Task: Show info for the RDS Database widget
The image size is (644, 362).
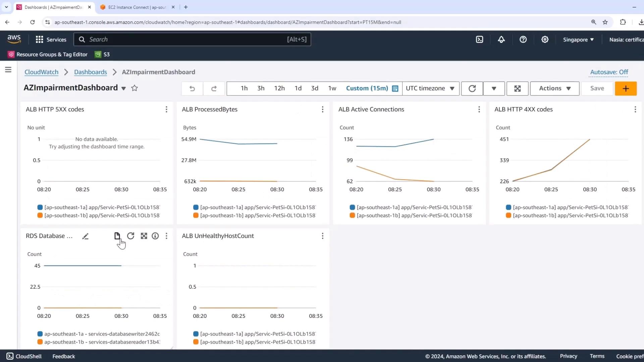Action: pos(155,236)
